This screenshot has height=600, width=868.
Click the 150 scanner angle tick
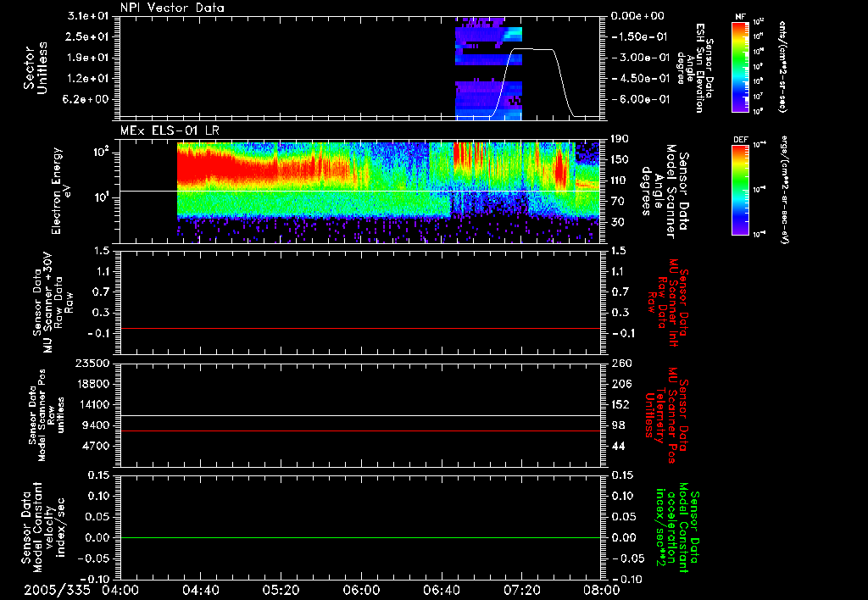click(x=620, y=159)
